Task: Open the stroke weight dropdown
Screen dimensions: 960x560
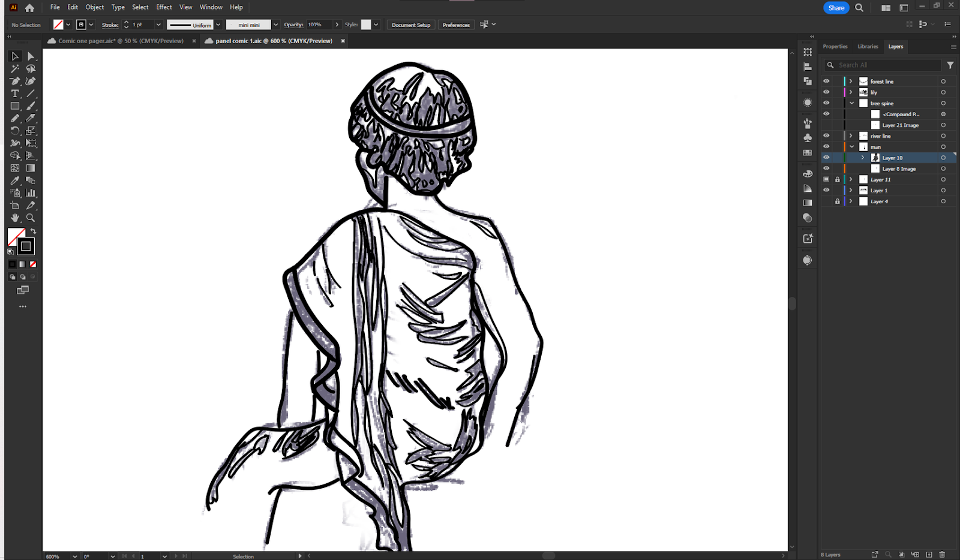Action: [158, 25]
